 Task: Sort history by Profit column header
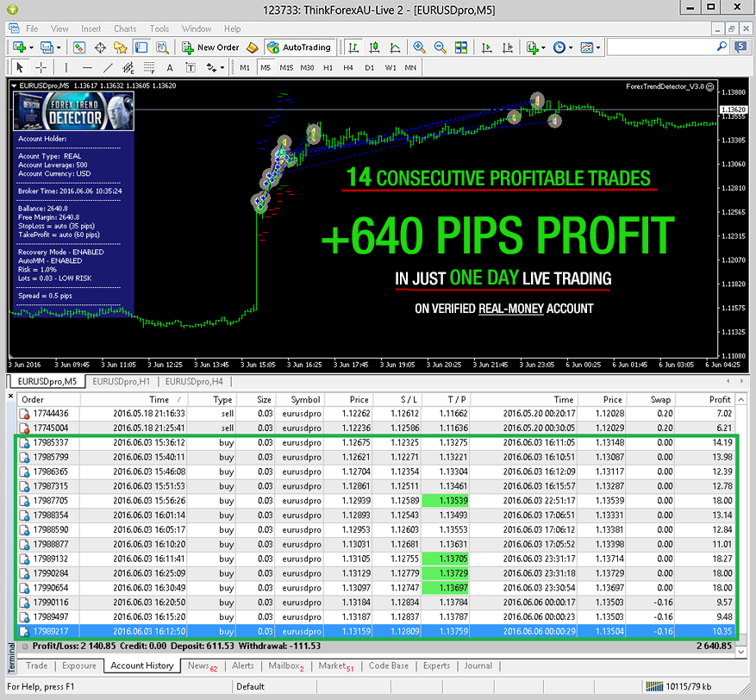point(703,399)
